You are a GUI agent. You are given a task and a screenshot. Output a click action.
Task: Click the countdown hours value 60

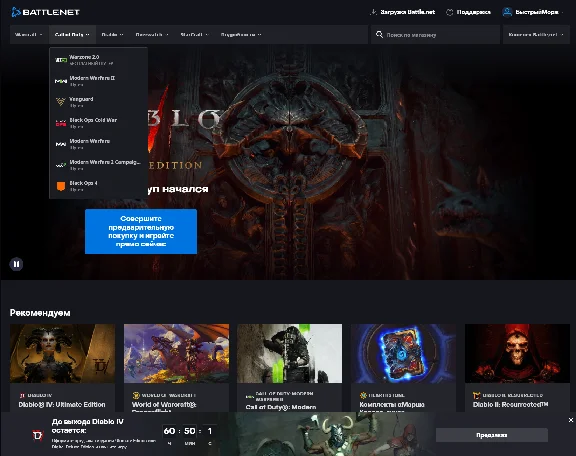point(169,431)
